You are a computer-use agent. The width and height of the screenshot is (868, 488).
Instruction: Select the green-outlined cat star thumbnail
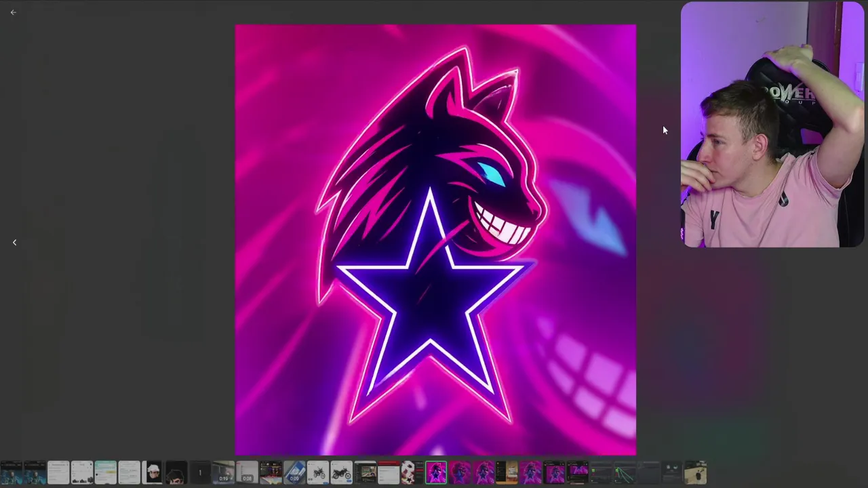[436, 472]
